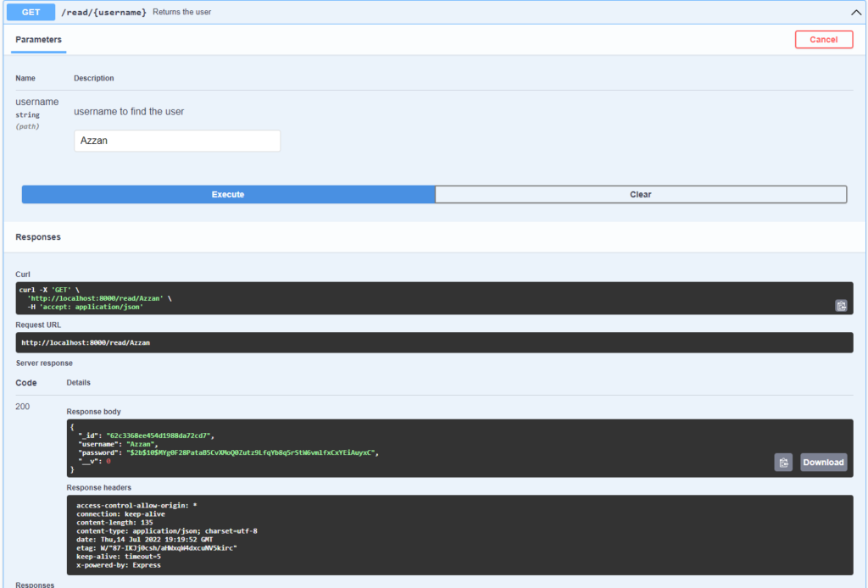The height and width of the screenshot is (588, 868).
Task: Collapse the /read/{username} operation panel
Action: pyautogui.click(x=854, y=12)
